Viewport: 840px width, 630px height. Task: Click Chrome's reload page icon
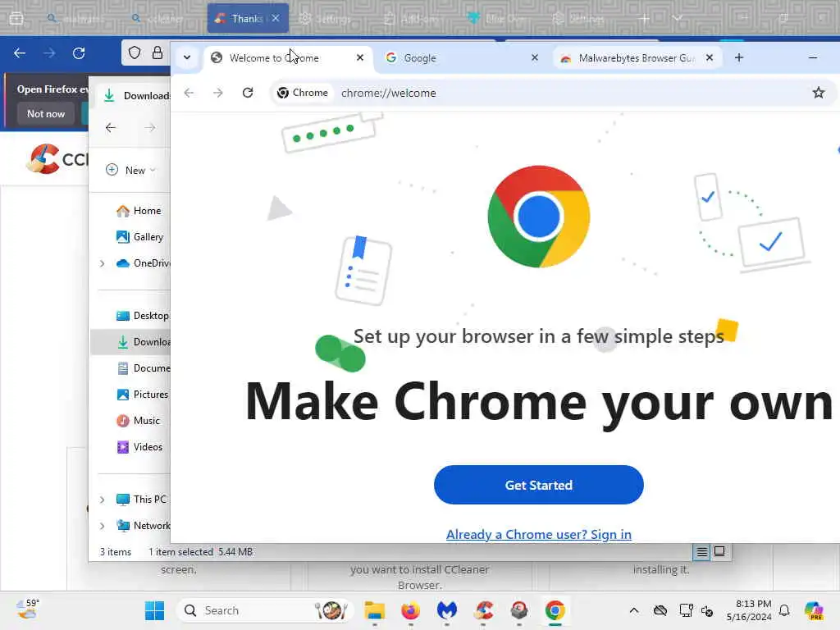point(248,93)
